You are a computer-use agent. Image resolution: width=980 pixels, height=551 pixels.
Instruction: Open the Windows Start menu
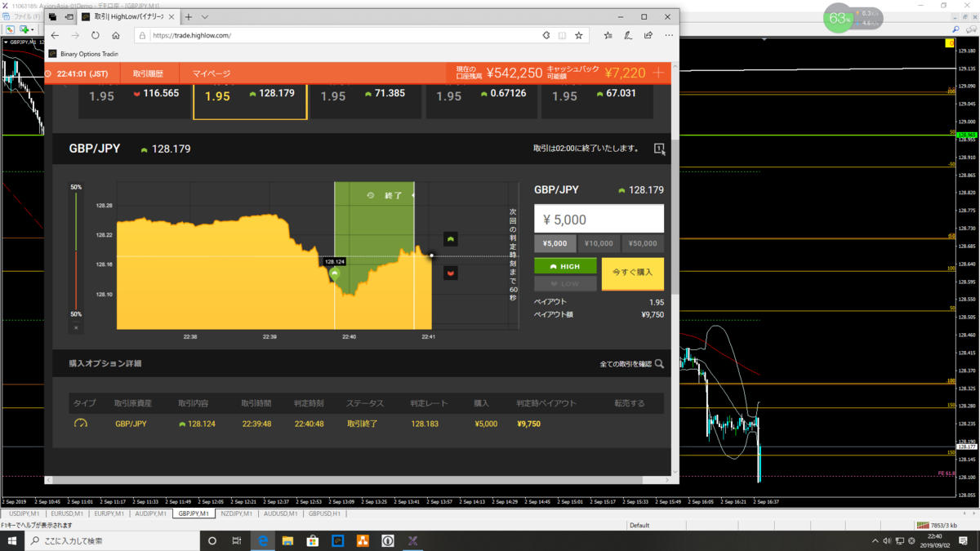[12, 540]
